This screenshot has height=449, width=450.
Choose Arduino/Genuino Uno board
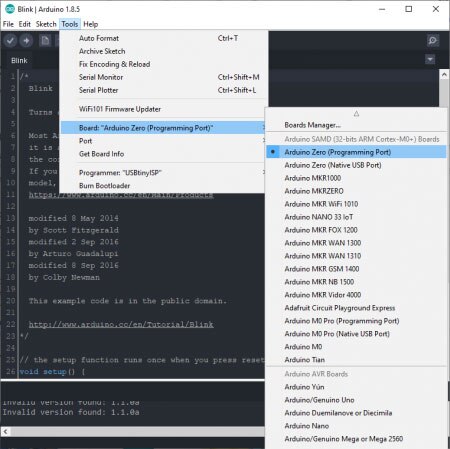pos(356,400)
